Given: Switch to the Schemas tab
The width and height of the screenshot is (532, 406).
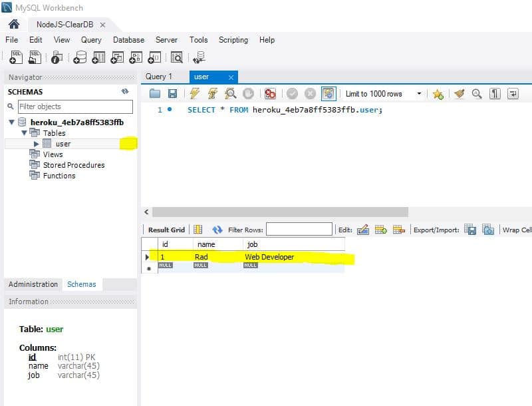Looking at the screenshot, I should 82,284.
